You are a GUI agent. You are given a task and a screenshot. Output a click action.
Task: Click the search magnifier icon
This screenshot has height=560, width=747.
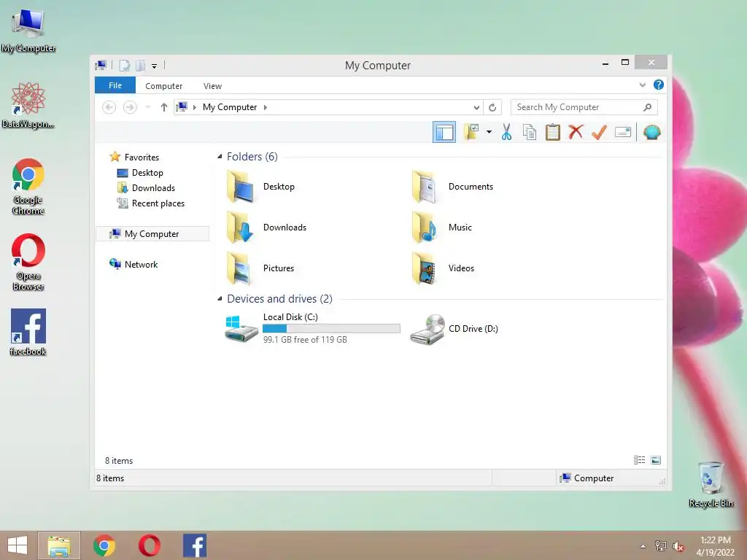tap(647, 107)
